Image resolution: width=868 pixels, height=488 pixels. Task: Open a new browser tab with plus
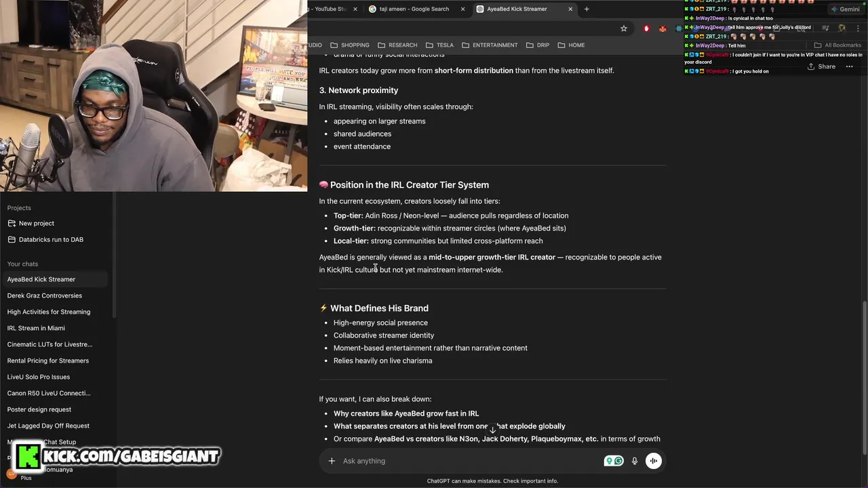coord(587,9)
